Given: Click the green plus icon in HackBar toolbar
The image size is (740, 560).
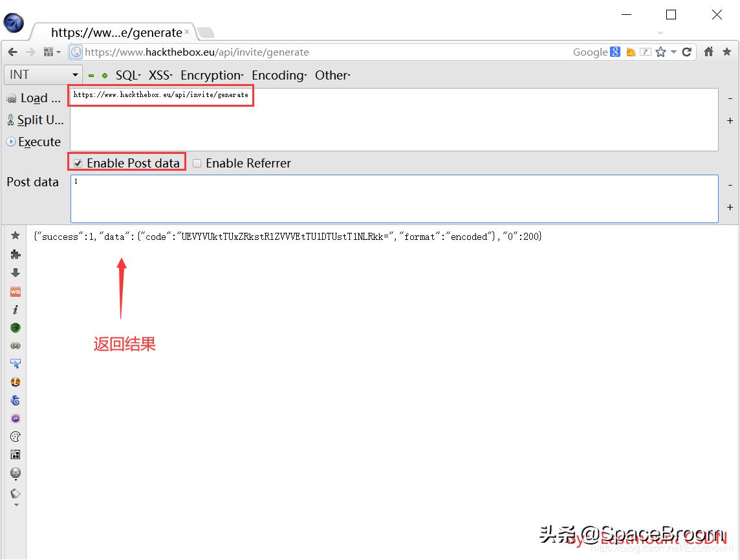Looking at the screenshot, I should [104, 76].
